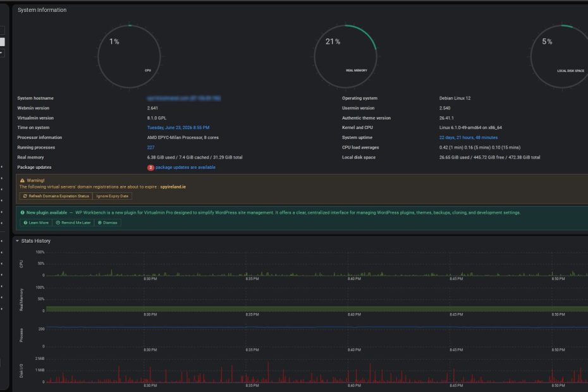The image size is (588, 392).
Task: Collapse the Stats History section
Action: (x=17, y=241)
